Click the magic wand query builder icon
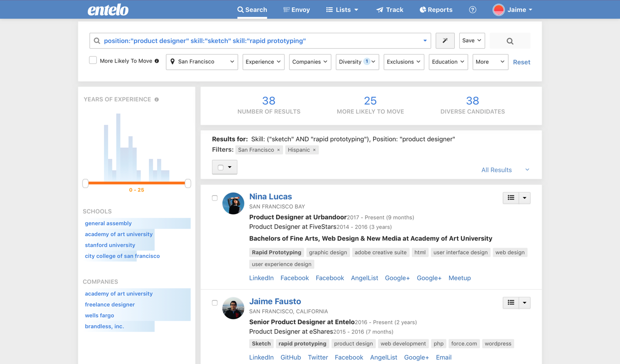 point(445,41)
